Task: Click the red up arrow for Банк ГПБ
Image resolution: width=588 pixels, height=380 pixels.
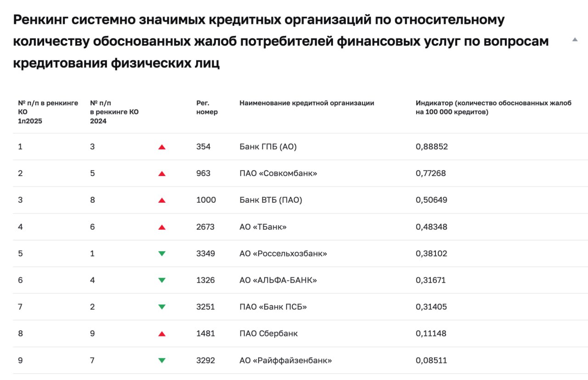Action: point(162,147)
